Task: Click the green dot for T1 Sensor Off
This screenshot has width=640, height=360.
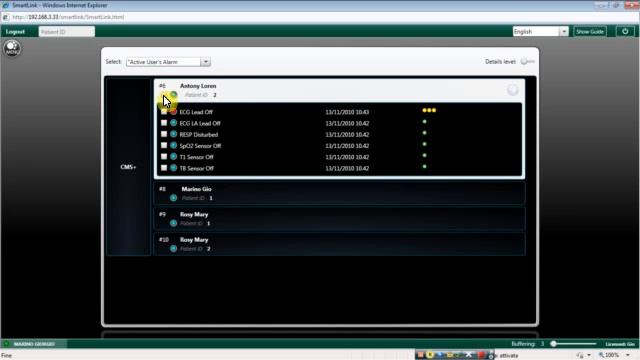Action: coord(424,156)
